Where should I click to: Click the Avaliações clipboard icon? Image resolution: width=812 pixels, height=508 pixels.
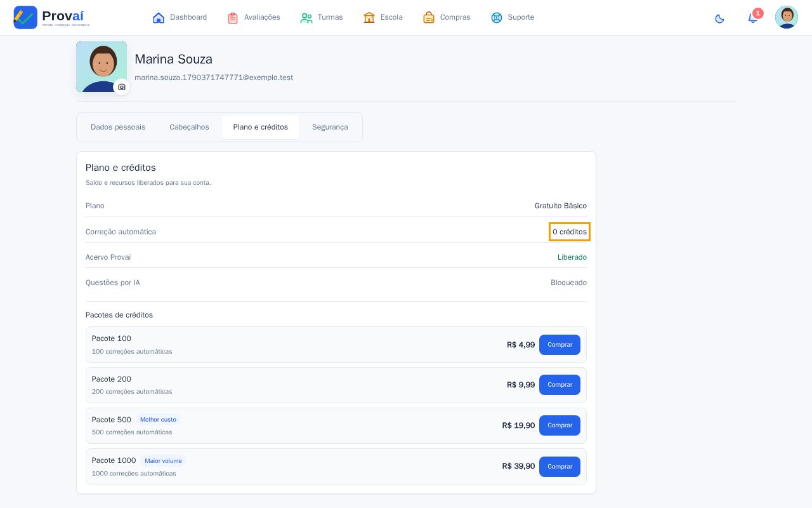[x=233, y=18]
